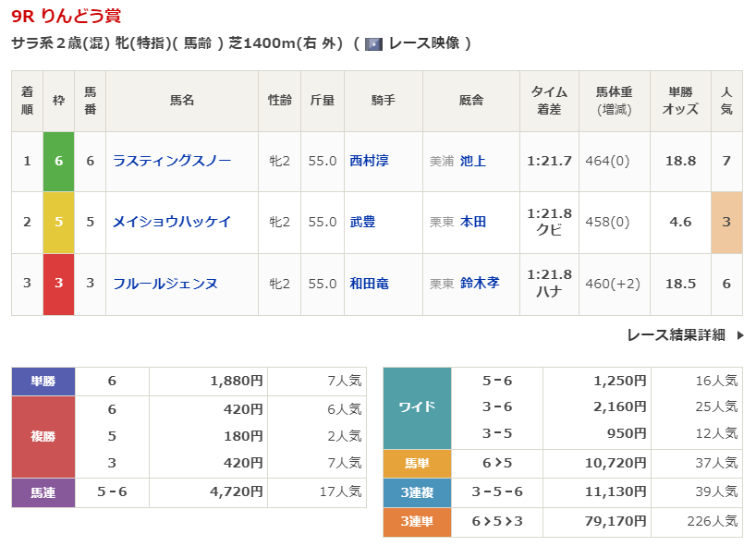Open horse メイショウハッケイ page
The width and height of the screenshot is (756, 546).
pyautogui.click(x=172, y=222)
